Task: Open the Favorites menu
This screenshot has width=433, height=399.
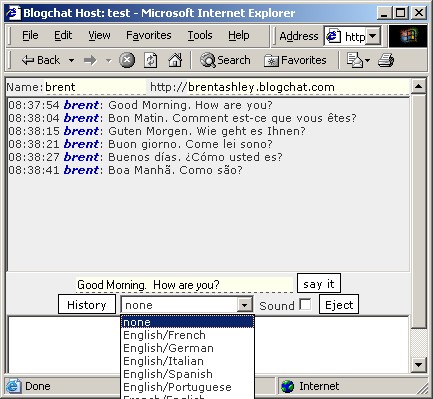Action: tap(149, 35)
